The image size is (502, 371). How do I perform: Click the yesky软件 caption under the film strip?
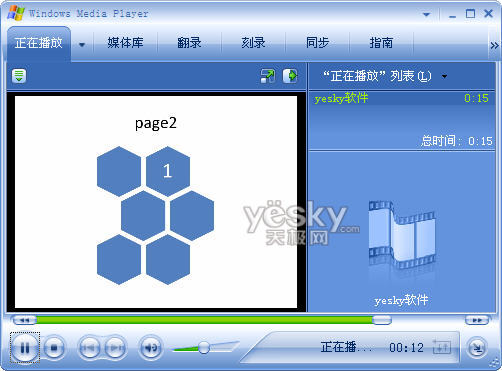pyautogui.click(x=401, y=301)
